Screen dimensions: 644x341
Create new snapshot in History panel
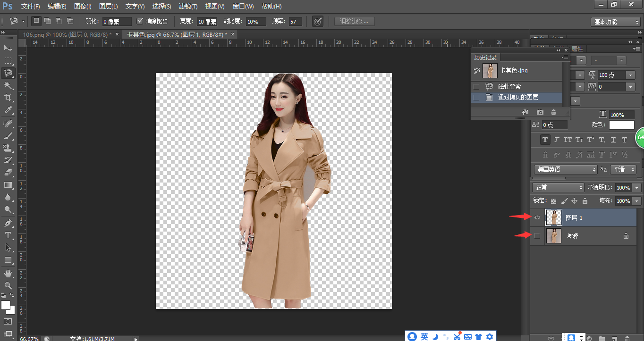(x=540, y=112)
